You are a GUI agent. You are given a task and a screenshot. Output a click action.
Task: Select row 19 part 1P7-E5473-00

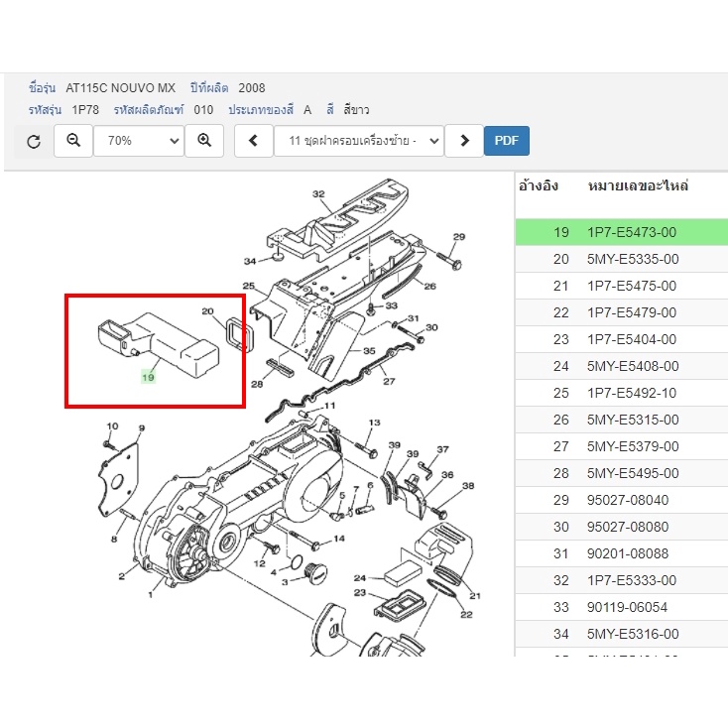pos(622,232)
